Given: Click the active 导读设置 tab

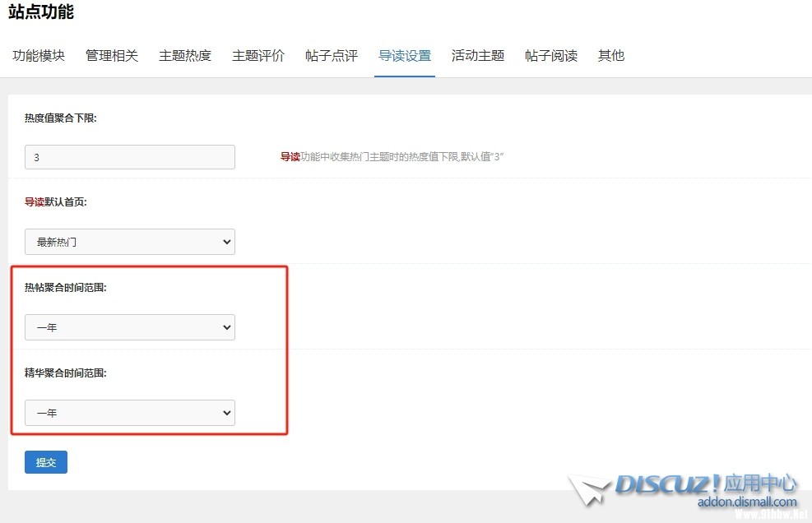Looking at the screenshot, I should tap(405, 56).
